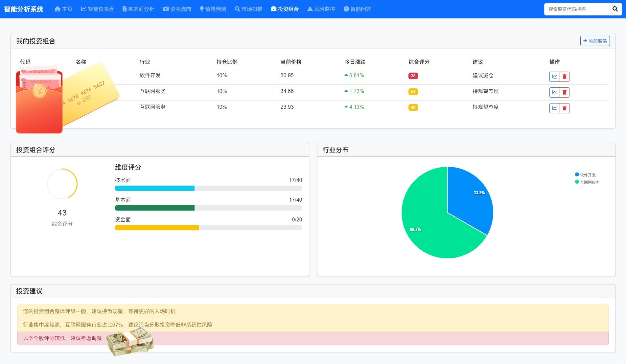This screenshot has height=364, width=626.
Task: Go to 主页 home page
Action: click(63, 9)
